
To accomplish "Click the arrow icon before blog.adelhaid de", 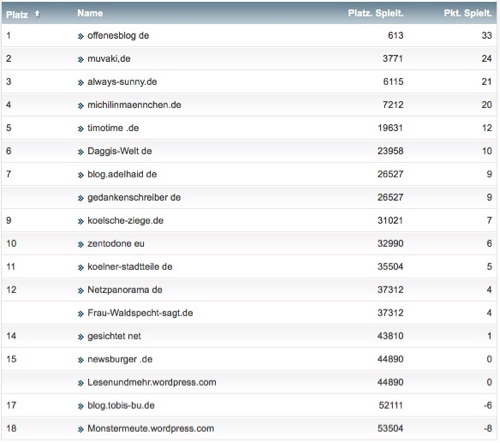I will 80,175.
